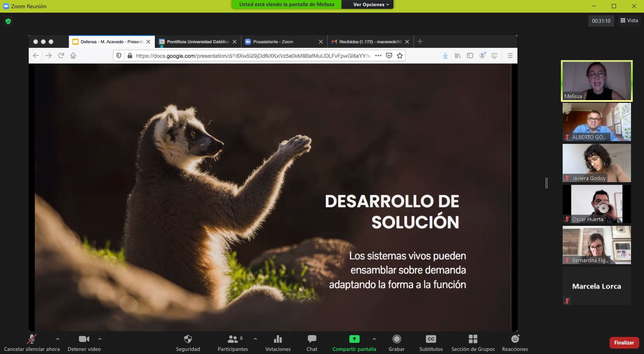Image resolution: width=644 pixels, height=354 pixels.
Task: Close the Defensa - M. Acevedo tab
Action: (x=148, y=42)
